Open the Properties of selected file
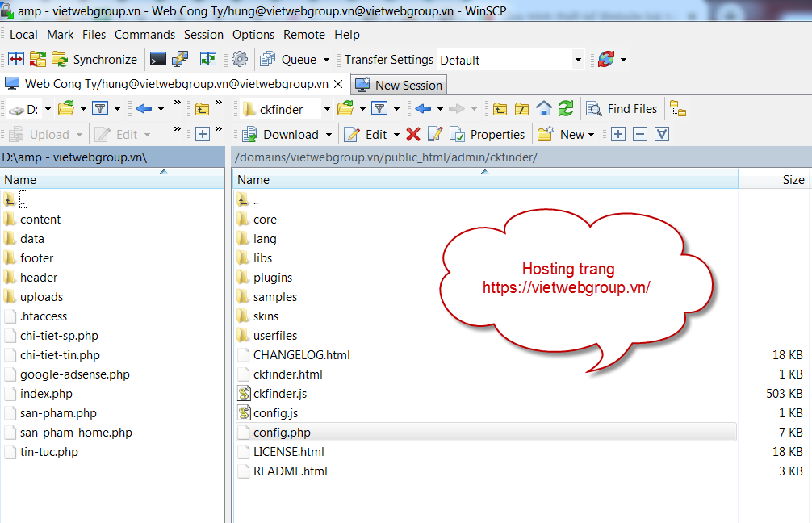Image resolution: width=812 pixels, height=523 pixels. (488, 135)
